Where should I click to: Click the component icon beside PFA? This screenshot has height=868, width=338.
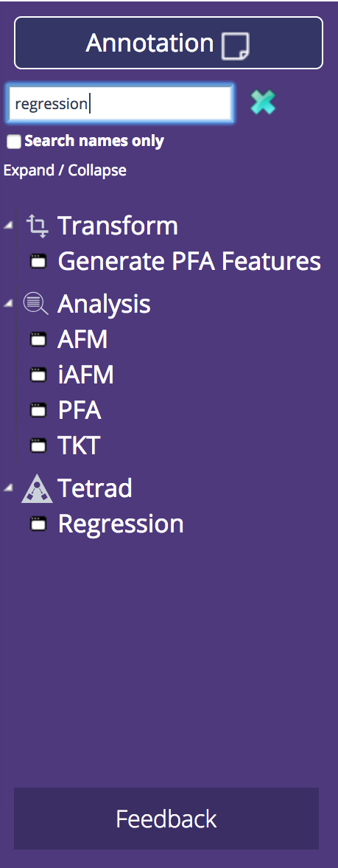[x=38, y=410]
